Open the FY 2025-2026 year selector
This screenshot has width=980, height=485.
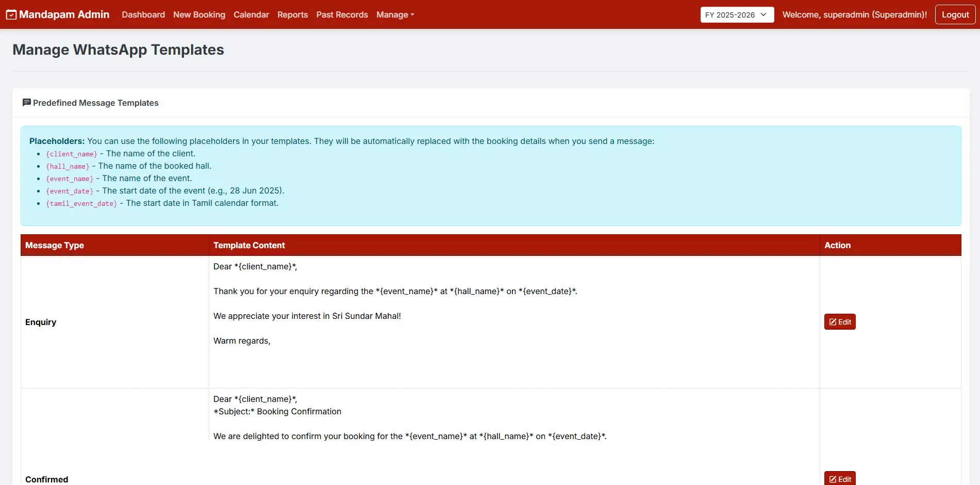[x=737, y=14]
